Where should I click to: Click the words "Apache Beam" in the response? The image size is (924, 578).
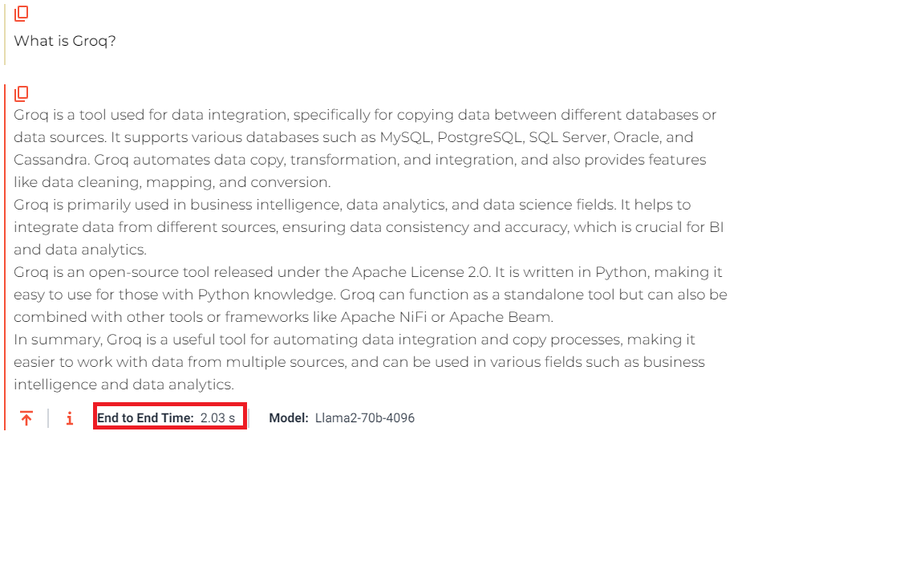pyautogui.click(x=500, y=317)
